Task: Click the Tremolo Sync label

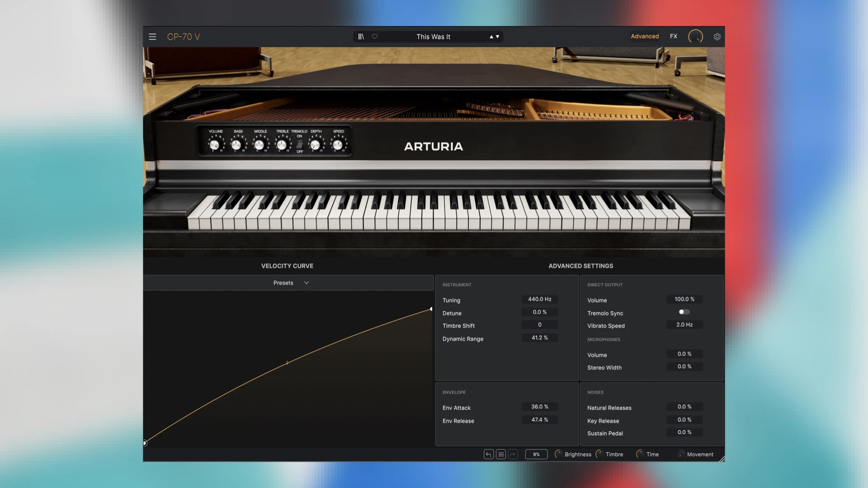Action: 605,313
